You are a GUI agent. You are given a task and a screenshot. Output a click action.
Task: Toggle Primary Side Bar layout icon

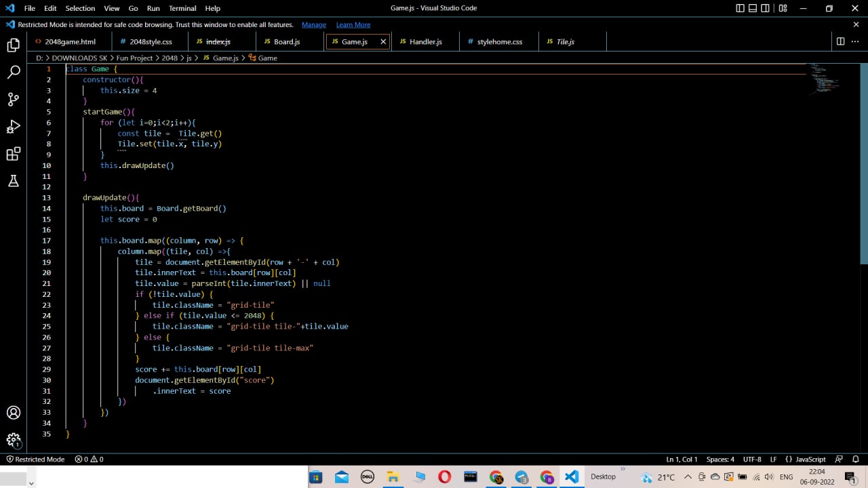point(740,8)
